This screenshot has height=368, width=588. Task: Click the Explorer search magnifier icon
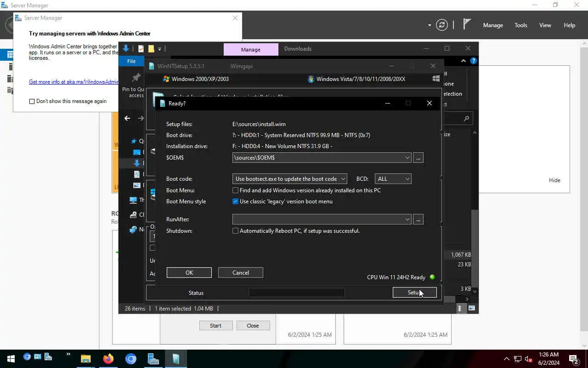click(x=466, y=119)
